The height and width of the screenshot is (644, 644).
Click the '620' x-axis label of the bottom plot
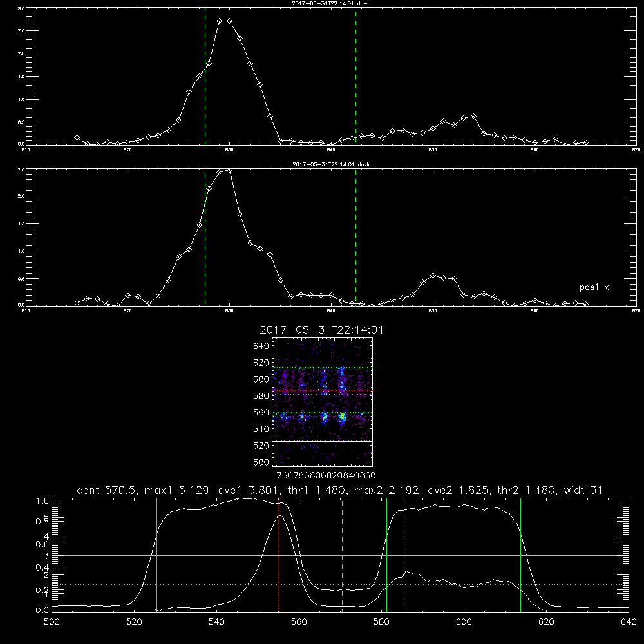point(547,622)
